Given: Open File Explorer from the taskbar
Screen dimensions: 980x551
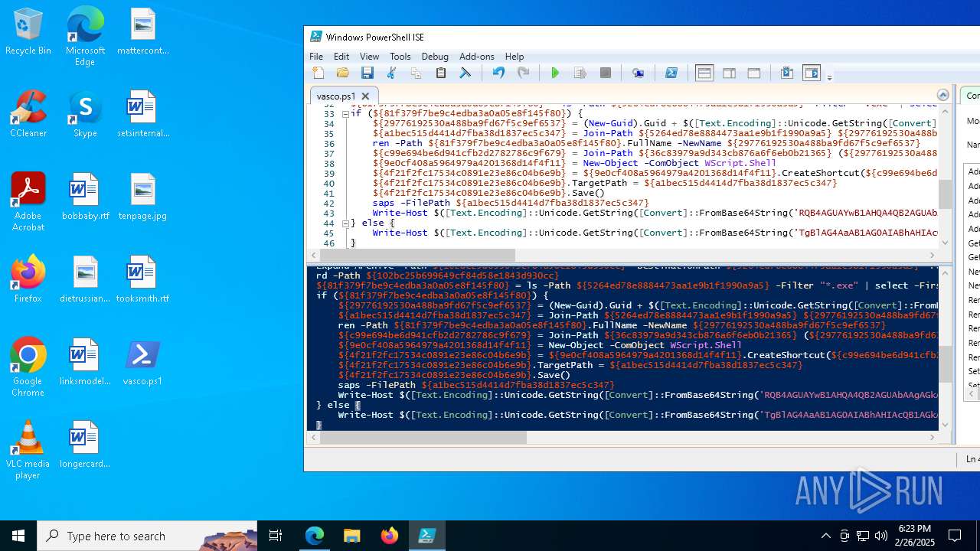Looking at the screenshot, I should pos(351,536).
